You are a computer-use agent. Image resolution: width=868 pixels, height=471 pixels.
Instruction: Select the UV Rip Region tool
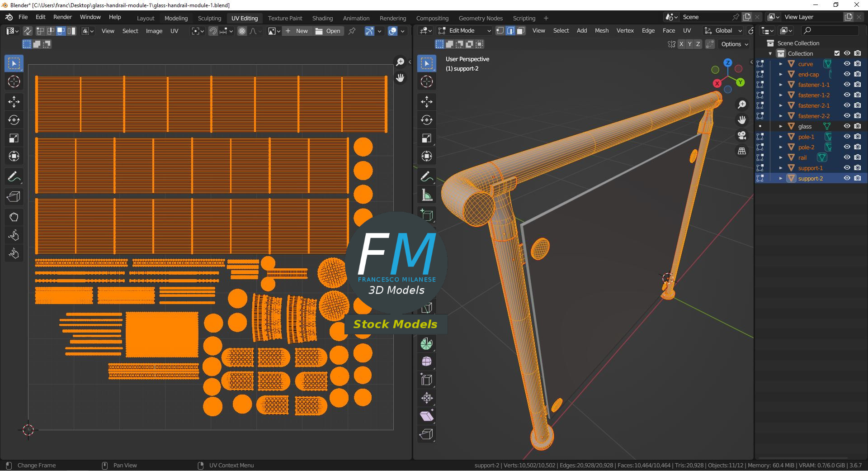pos(14,196)
